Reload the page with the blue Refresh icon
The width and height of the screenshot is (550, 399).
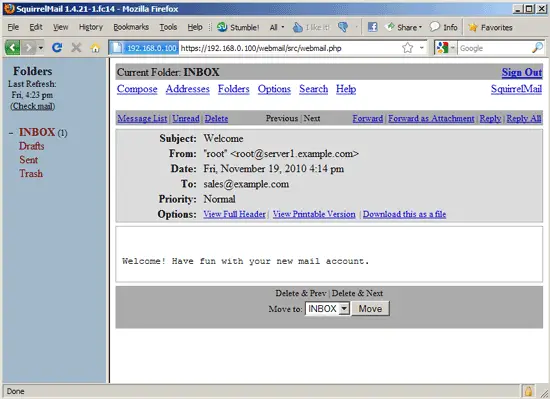(x=57, y=47)
